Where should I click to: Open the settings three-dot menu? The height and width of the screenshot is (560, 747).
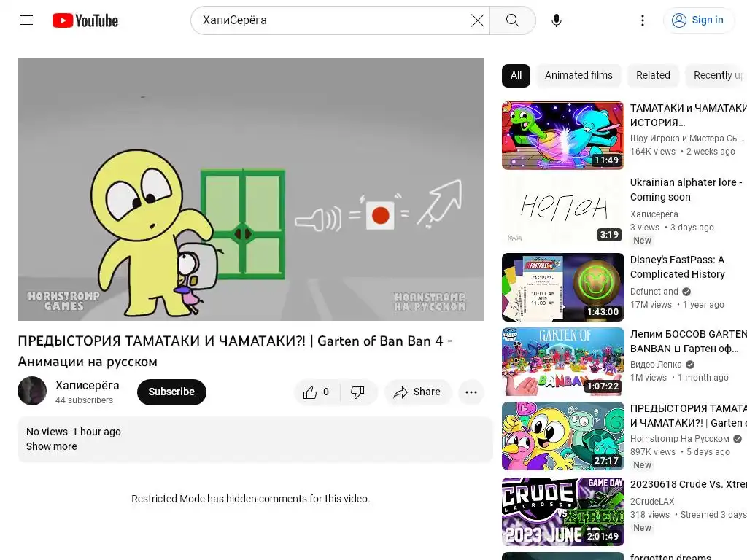[x=642, y=20]
